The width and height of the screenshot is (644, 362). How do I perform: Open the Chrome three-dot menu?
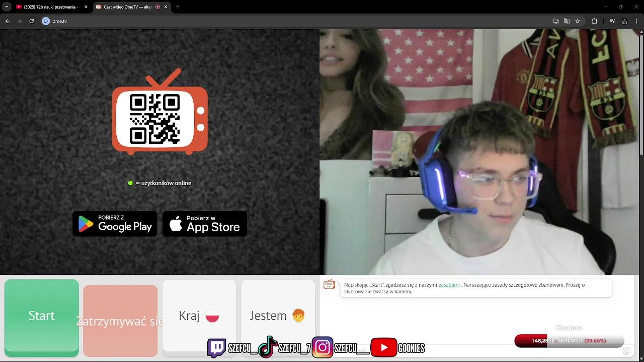[x=636, y=21]
